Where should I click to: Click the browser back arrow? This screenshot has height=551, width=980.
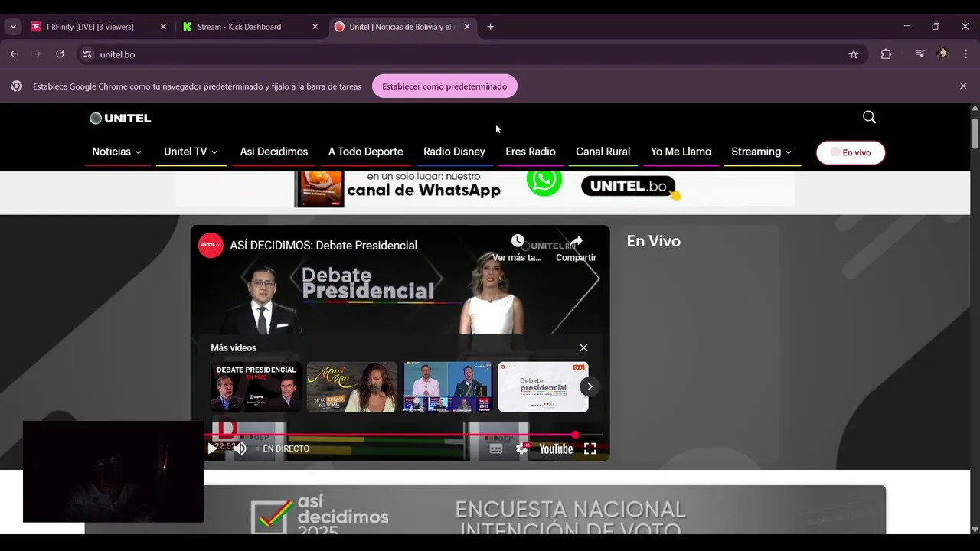pos(14,54)
